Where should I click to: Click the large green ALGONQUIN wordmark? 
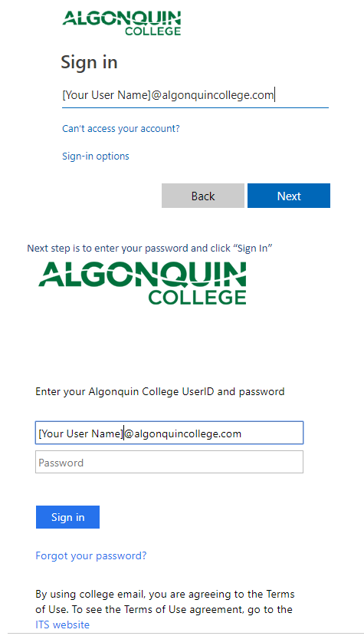(x=143, y=275)
